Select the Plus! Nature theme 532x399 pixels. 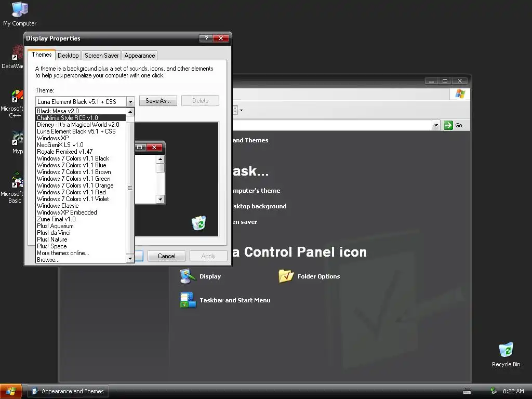point(81,240)
